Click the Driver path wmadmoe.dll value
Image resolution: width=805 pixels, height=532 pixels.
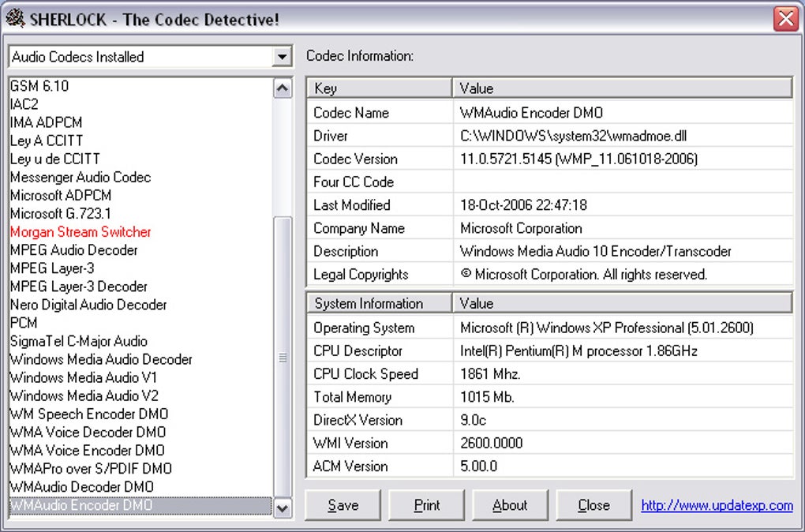tap(573, 136)
